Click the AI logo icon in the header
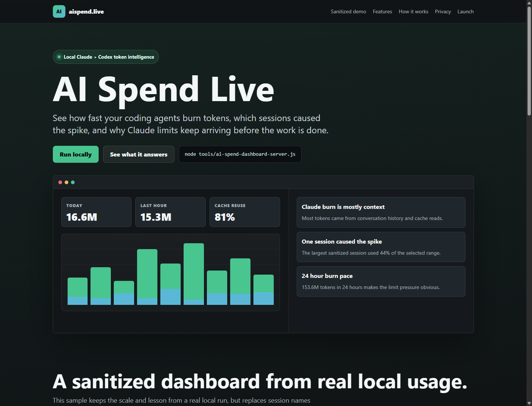 point(59,11)
